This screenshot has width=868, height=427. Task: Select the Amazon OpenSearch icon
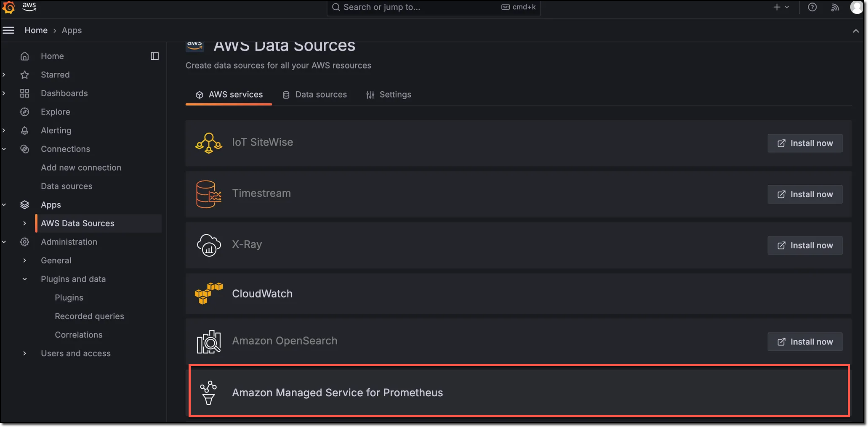point(208,342)
